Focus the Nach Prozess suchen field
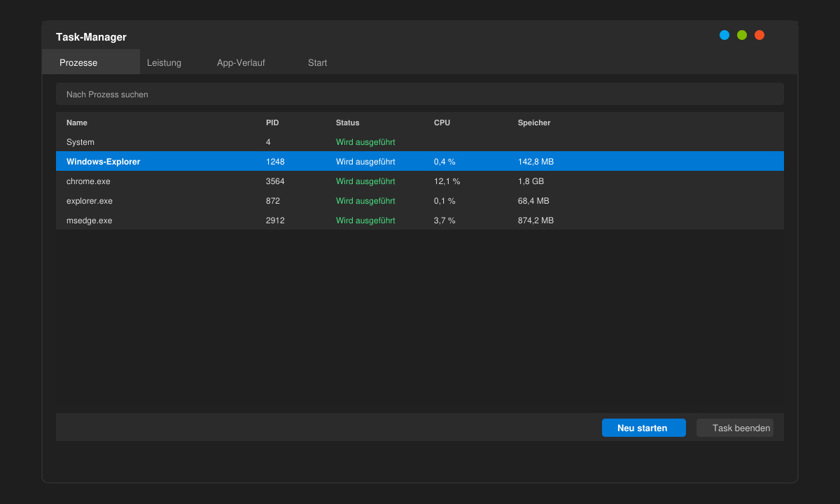840x504 pixels. tap(420, 94)
